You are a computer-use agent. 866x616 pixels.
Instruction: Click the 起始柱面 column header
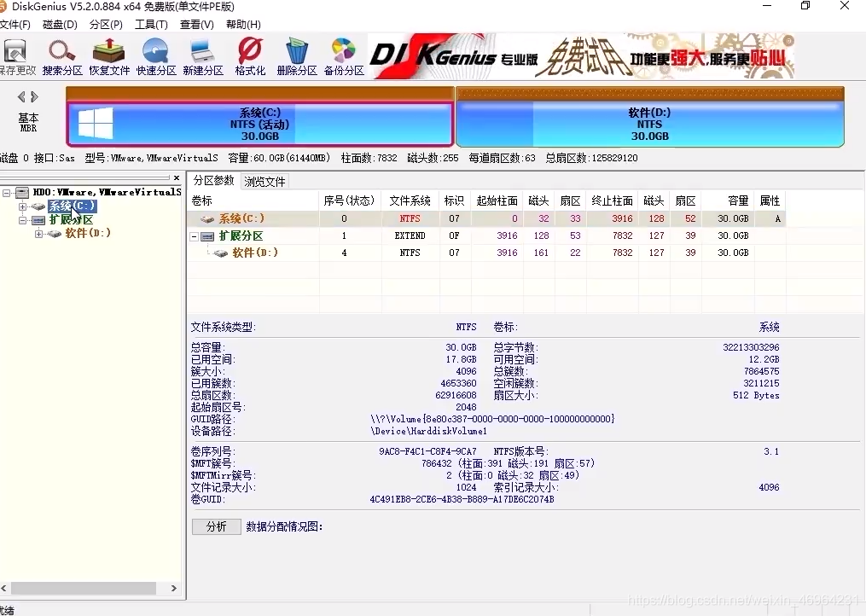(497, 200)
